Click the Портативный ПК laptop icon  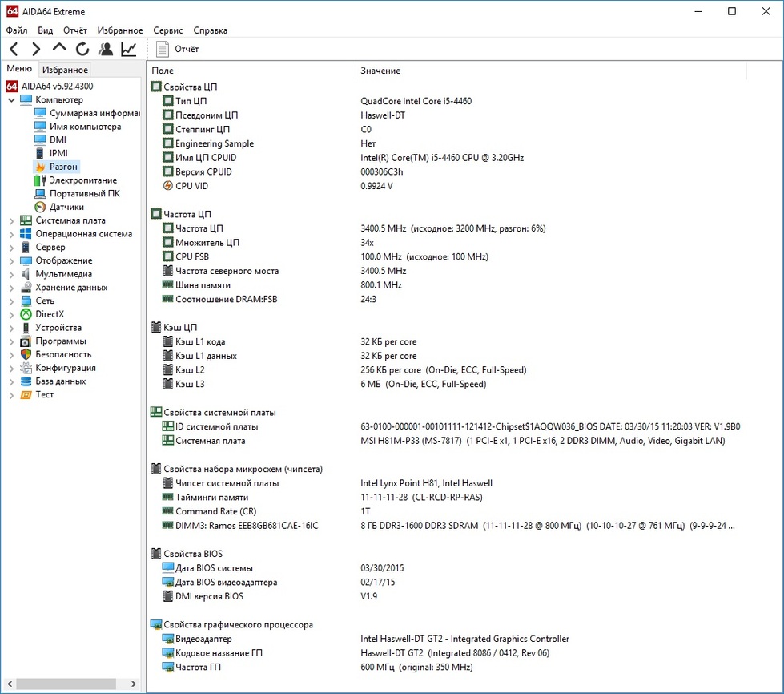click(x=40, y=194)
